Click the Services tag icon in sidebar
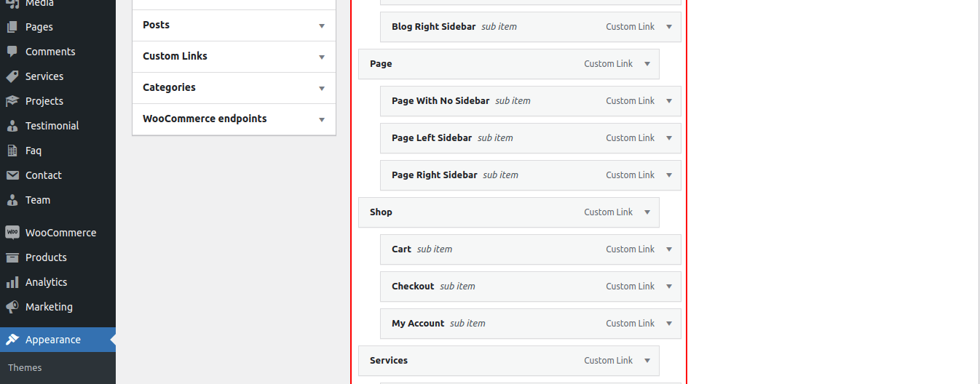The image size is (980, 384). [12, 76]
